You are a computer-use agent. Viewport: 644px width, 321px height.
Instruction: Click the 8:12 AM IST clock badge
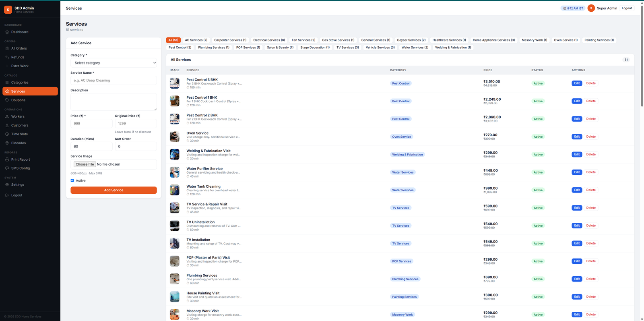[x=573, y=8]
